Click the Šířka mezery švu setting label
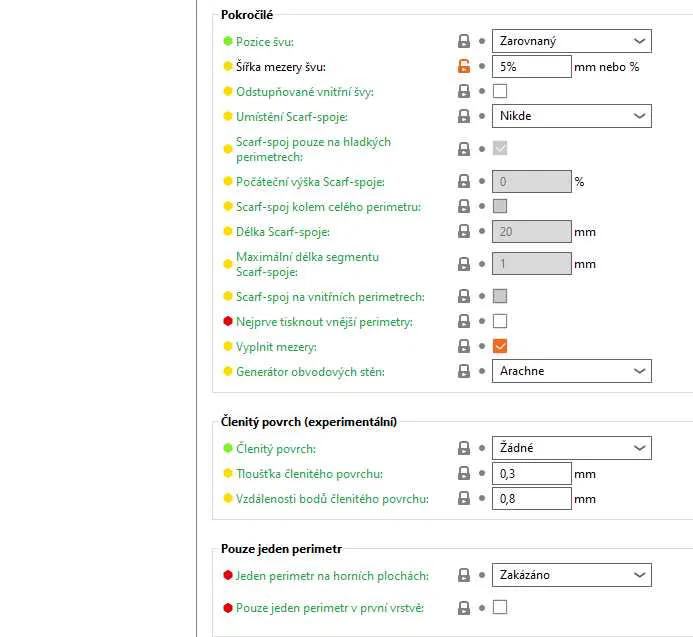693x637 pixels. click(280, 67)
